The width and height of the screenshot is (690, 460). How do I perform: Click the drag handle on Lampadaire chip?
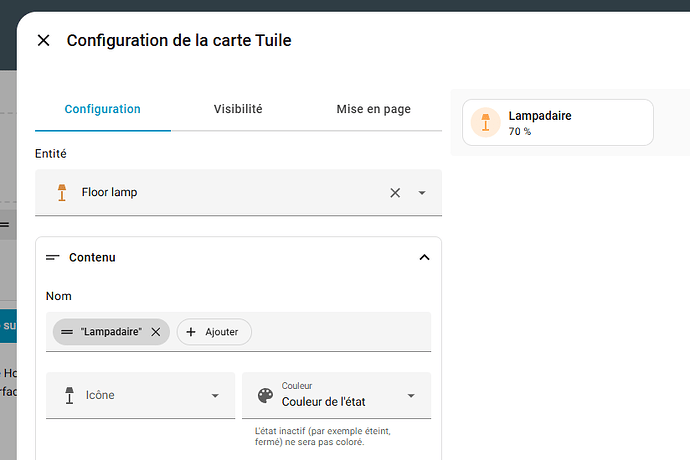(x=67, y=332)
